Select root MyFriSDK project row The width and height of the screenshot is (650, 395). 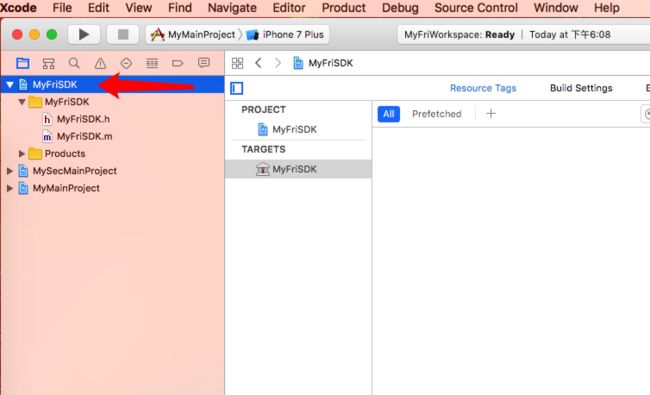tap(112, 85)
